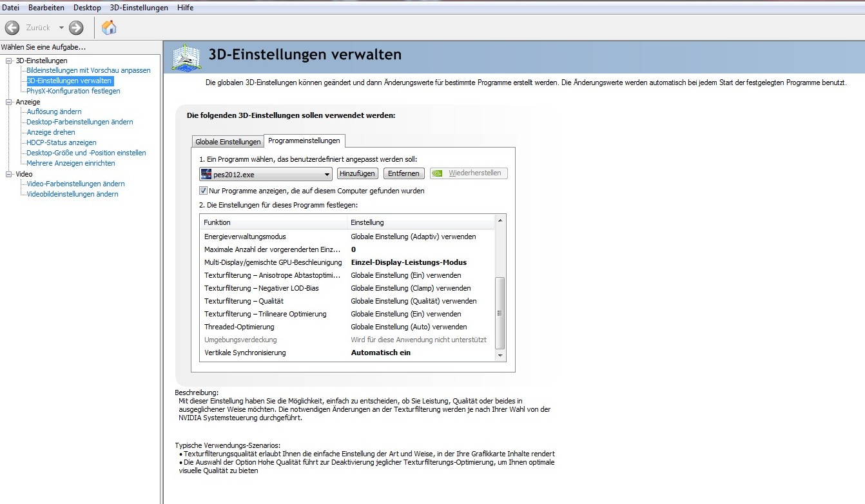Open HDCP-Status anzeigen

[61, 142]
